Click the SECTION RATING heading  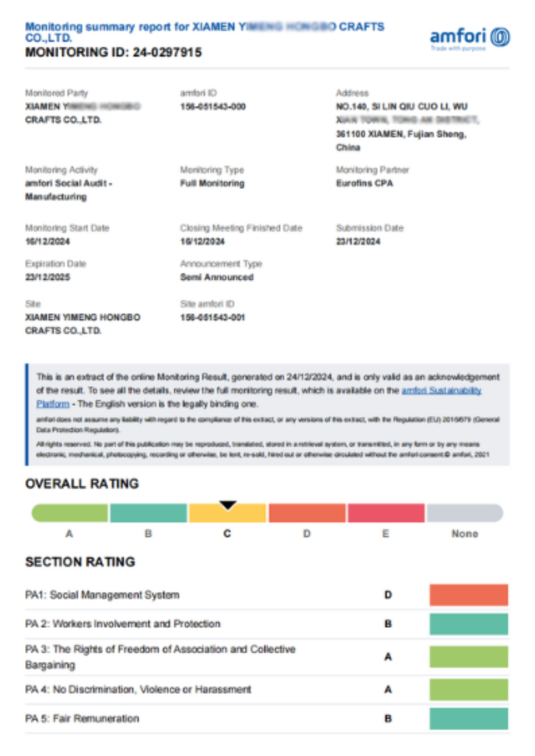[80, 561]
